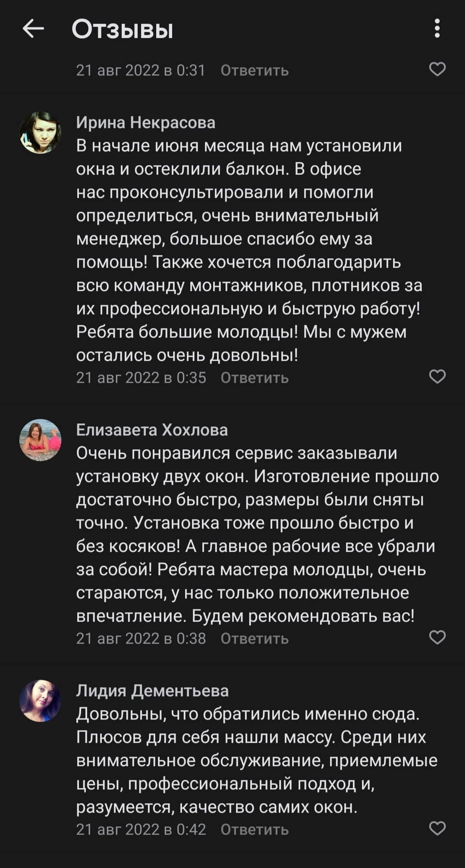This screenshot has height=868, width=465.
Task: Tap the back arrow icon
Action: click(33, 29)
